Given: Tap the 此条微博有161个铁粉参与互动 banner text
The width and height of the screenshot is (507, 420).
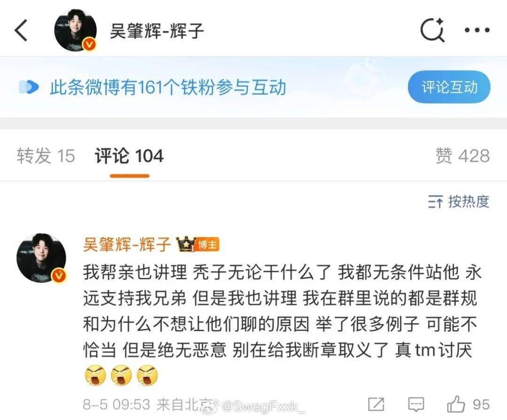Looking at the screenshot, I should point(168,87).
